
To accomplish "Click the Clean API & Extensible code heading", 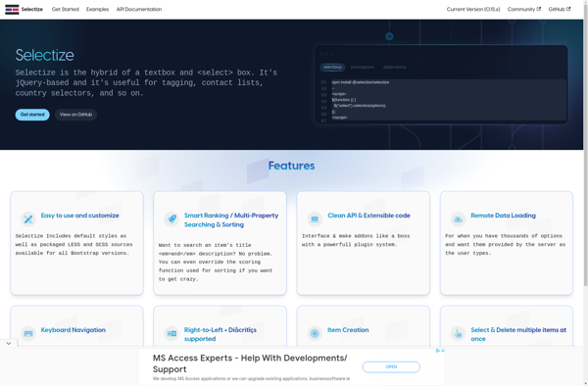I will (x=368, y=216).
